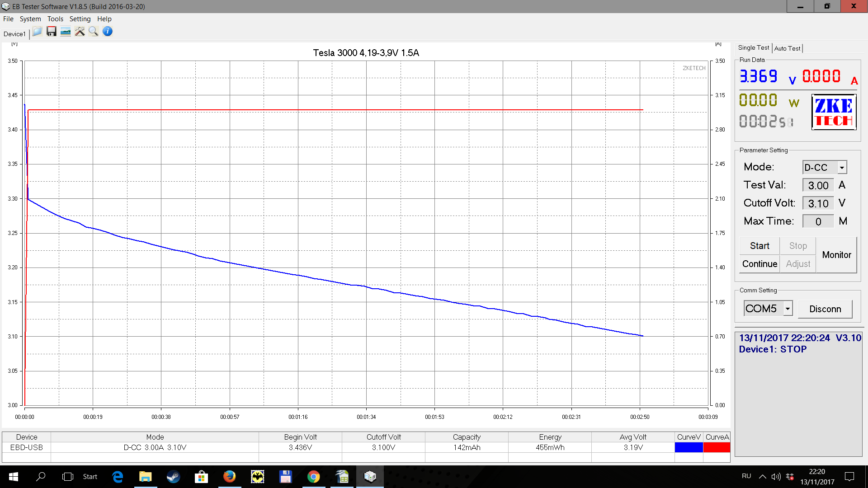This screenshot has height=488, width=868.
Task: Click the Monitor button
Action: (x=836, y=255)
